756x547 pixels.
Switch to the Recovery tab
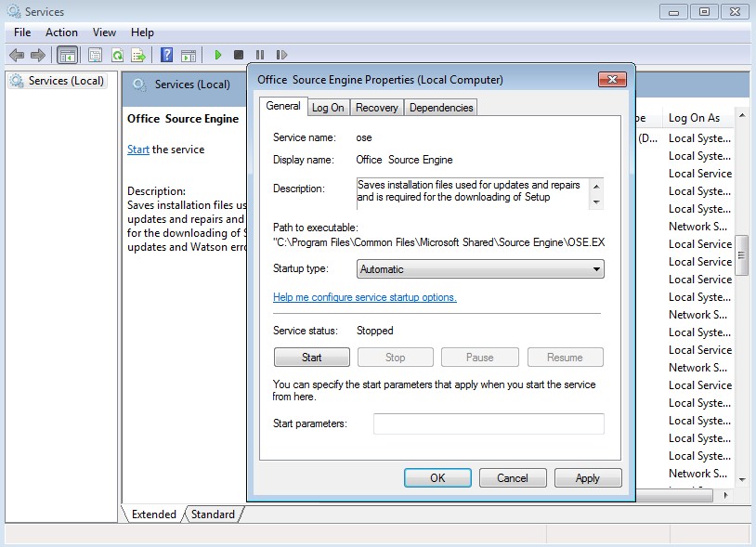click(x=376, y=108)
